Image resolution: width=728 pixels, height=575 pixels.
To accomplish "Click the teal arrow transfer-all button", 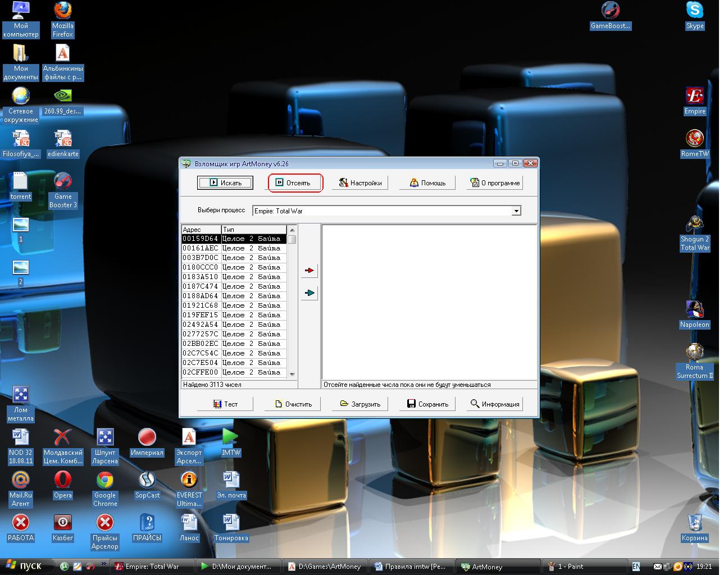I will [x=309, y=293].
